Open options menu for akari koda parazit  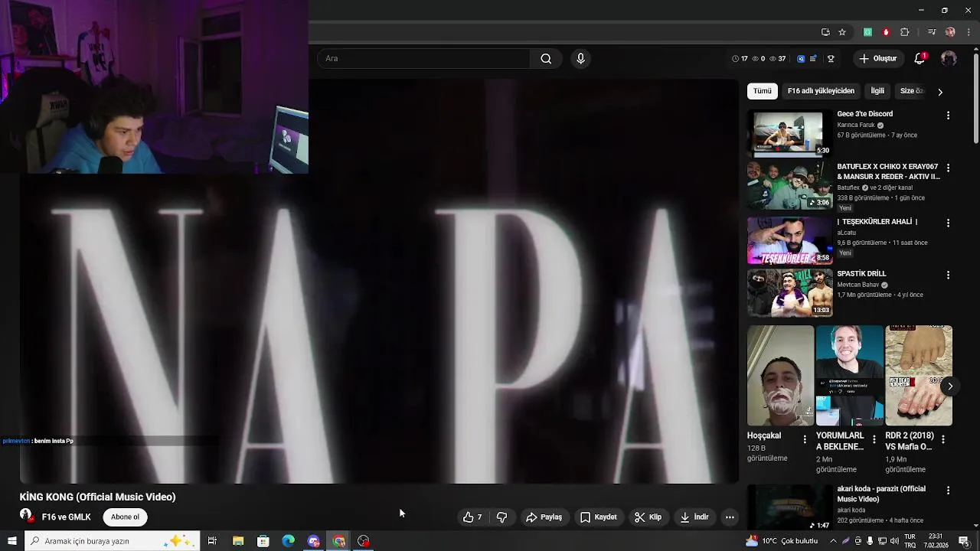(x=948, y=491)
